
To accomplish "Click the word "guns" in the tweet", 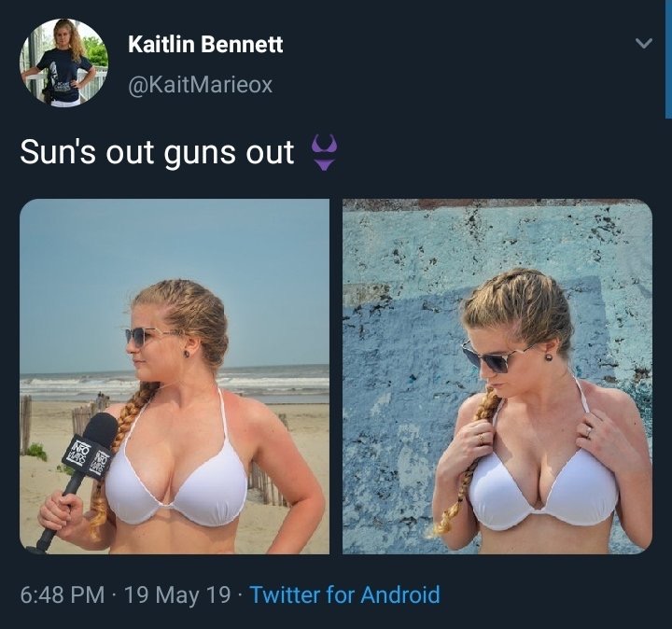I will click(200, 153).
